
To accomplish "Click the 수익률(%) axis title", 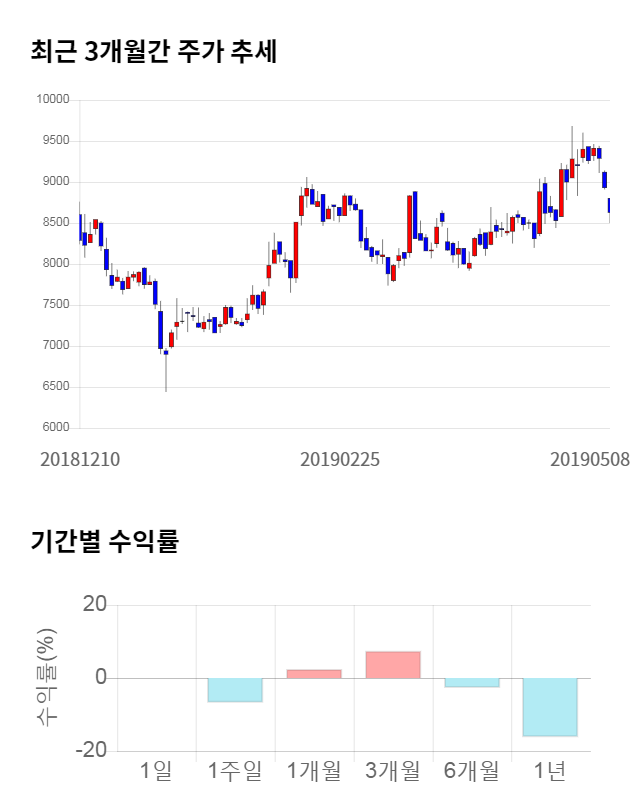I will (46, 678).
